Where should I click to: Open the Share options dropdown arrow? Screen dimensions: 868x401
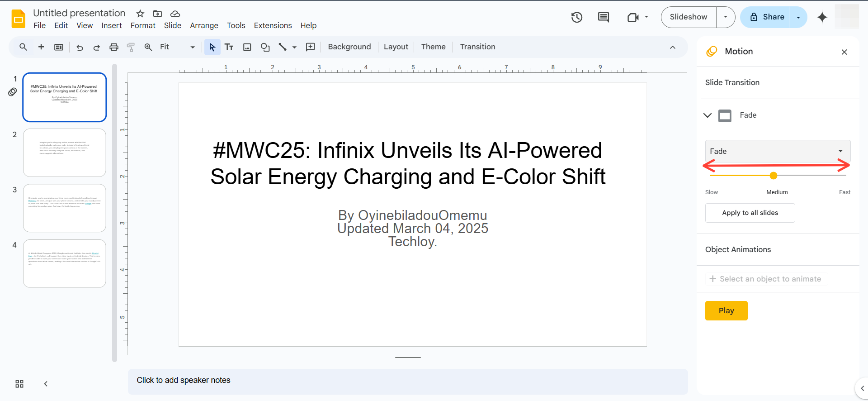798,17
